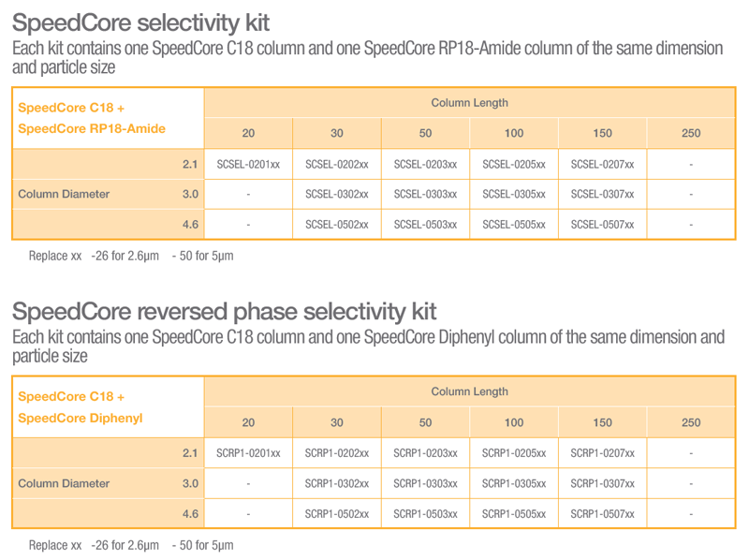The image size is (749, 560).
Task: Select SCRP1-0303xx in the reversed phase table
Action: point(425,483)
